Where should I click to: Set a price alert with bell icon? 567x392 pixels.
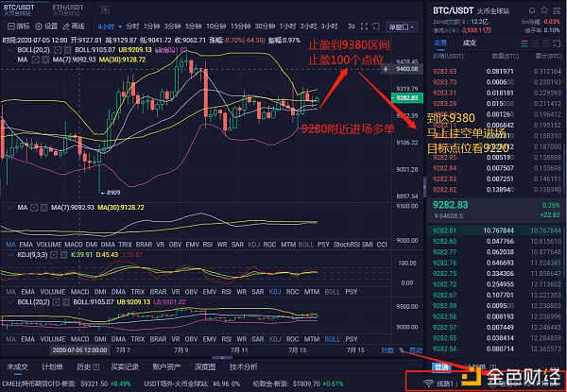point(532,10)
